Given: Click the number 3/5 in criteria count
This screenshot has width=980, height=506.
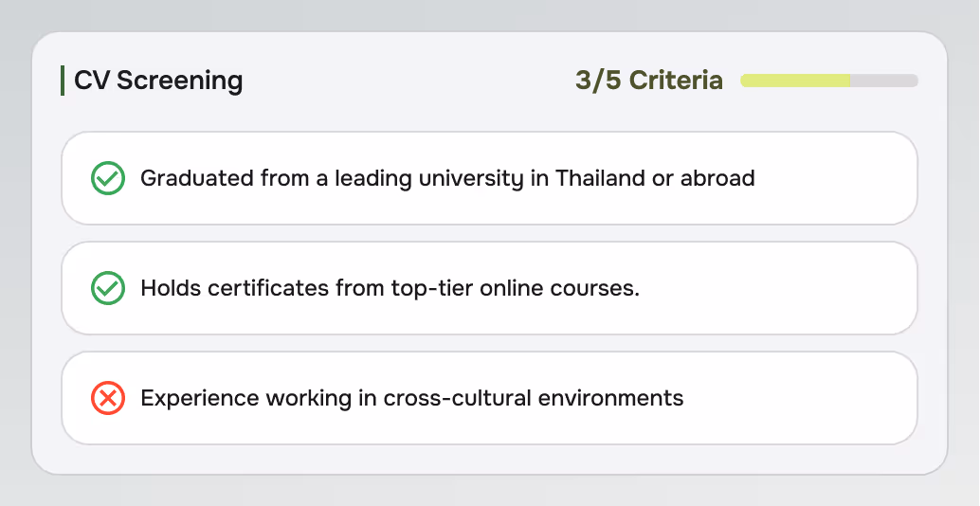Looking at the screenshot, I should (x=598, y=81).
